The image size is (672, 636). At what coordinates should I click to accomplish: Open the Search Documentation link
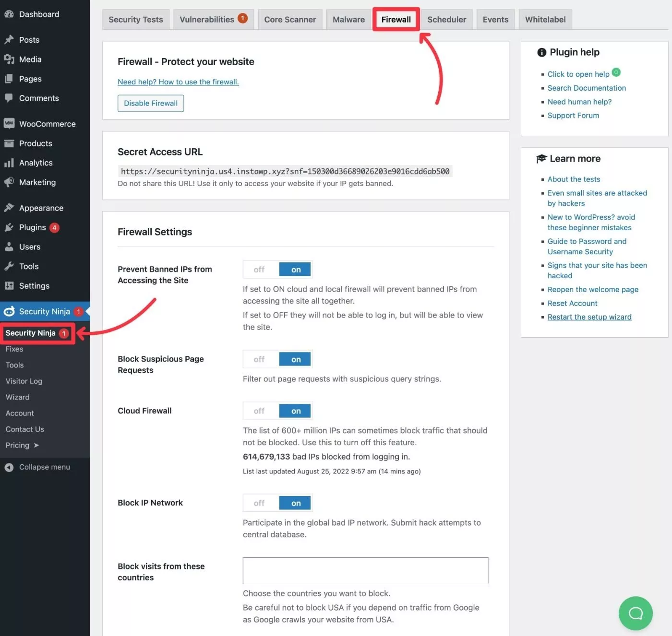(587, 88)
